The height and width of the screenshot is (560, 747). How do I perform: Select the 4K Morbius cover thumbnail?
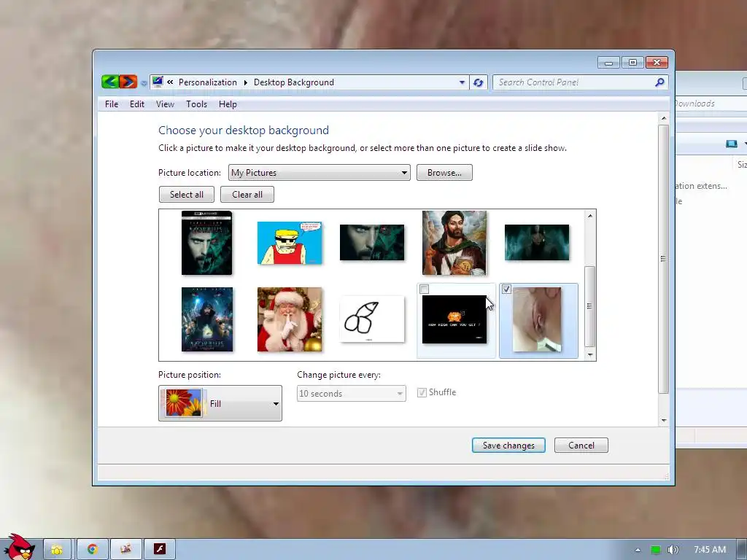pyautogui.click(x=206, y=243)
